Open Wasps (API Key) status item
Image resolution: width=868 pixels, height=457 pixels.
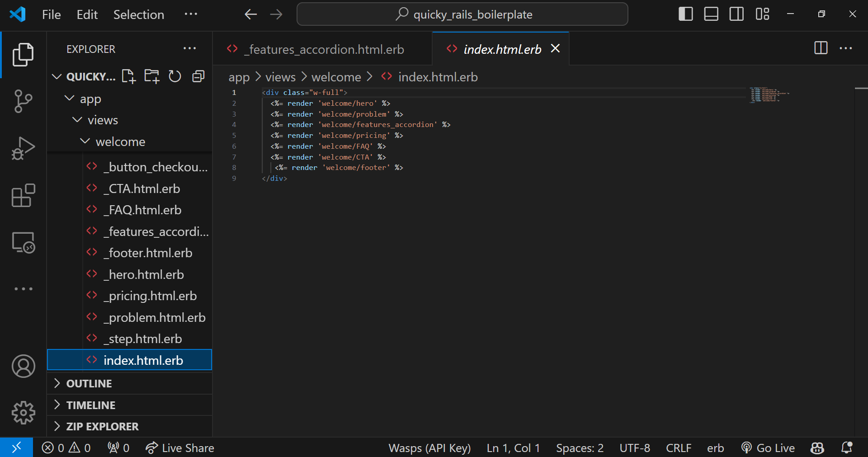pos(429,448)
